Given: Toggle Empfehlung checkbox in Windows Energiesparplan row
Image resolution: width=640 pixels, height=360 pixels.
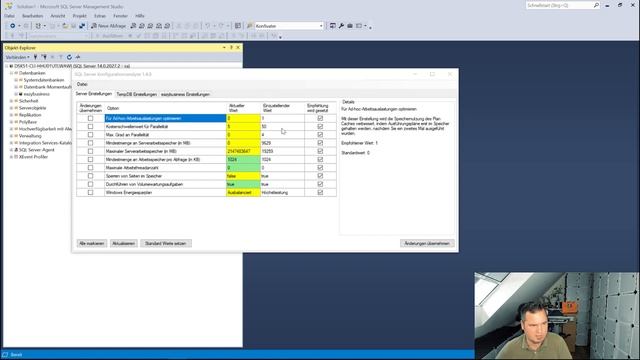Looking at the screenshot, I should 320,192.
